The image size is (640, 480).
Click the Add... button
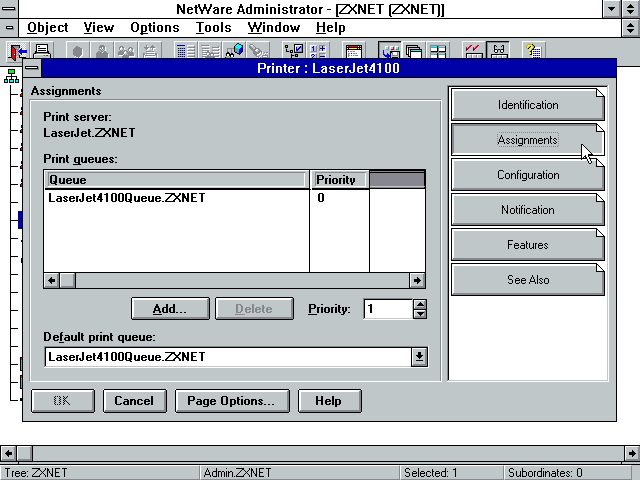point(170,309)
